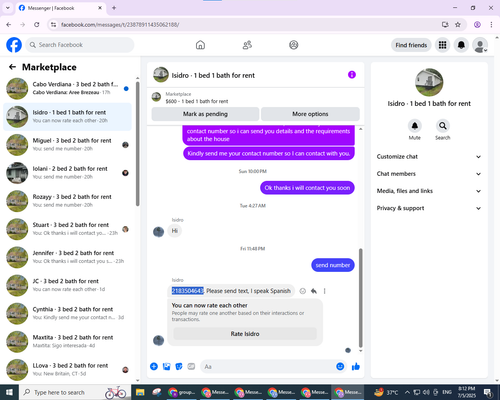Expand Media, files and links section
500x400 pixels.
pyautogui.click(x=429, y=191)
